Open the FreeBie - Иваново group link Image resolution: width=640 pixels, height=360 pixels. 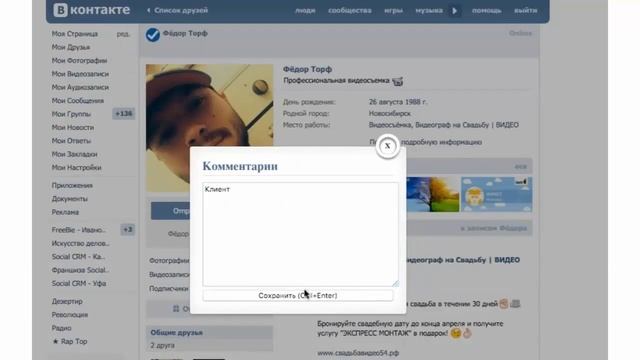coord(79,230)
